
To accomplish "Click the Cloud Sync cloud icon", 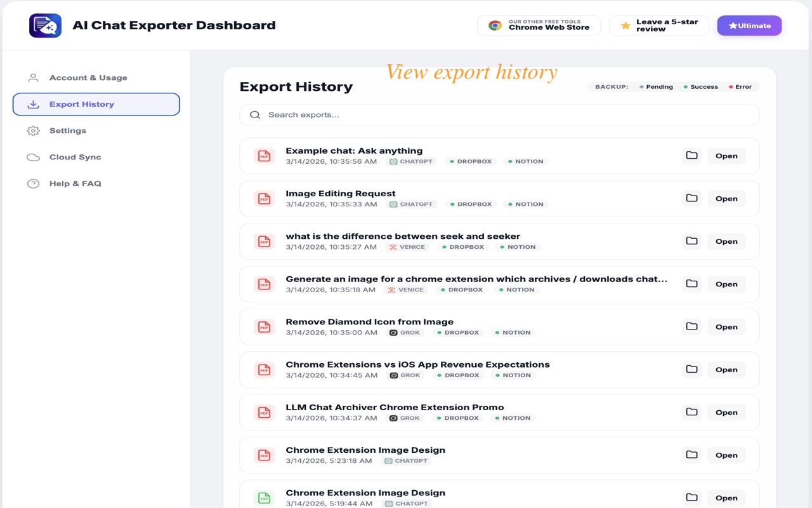I will tap(33, 157).
